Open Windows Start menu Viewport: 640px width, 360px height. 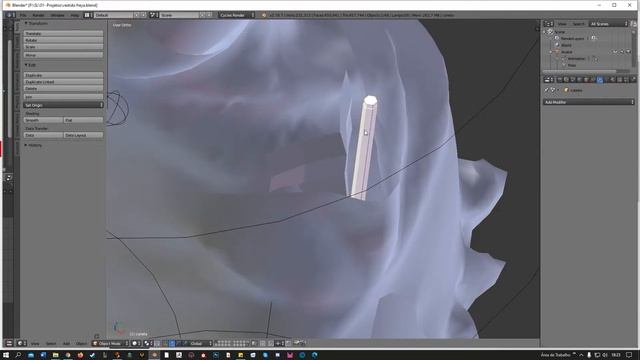click(6, 355)
